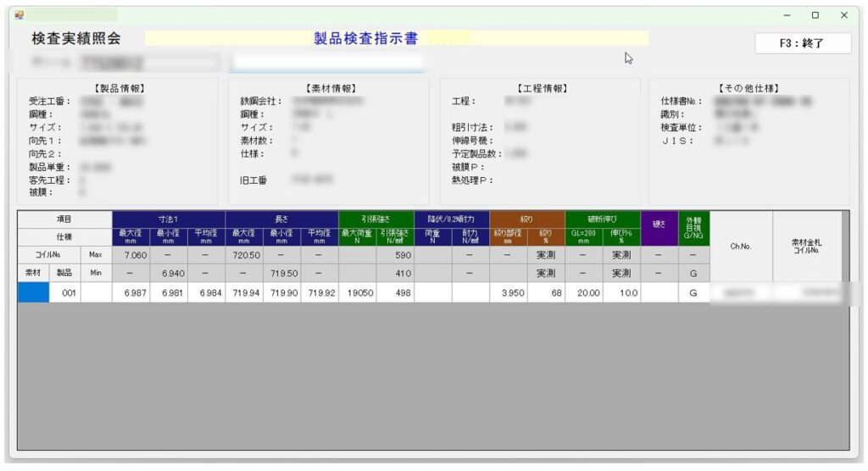868x471 pixels.
Task: Click the 素材金札コイルNo. column header
Action: tap(806, 247)
